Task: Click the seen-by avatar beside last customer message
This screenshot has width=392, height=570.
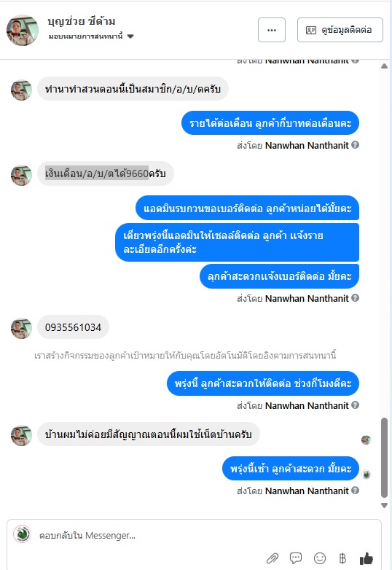Action: (x=366, y=440)
